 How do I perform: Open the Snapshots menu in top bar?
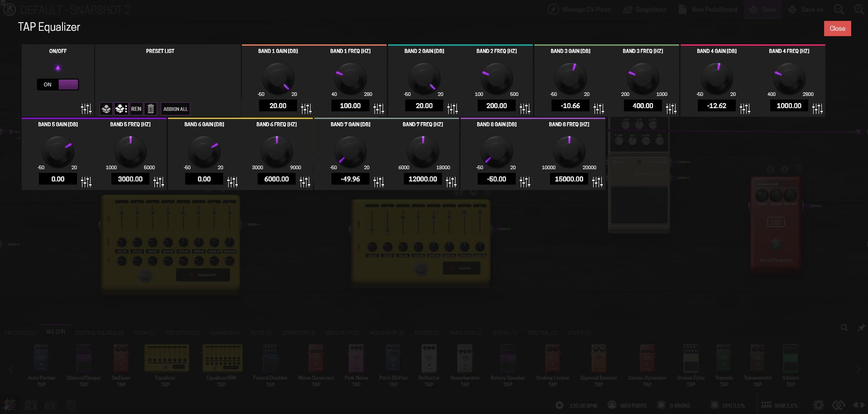[645, 10]
